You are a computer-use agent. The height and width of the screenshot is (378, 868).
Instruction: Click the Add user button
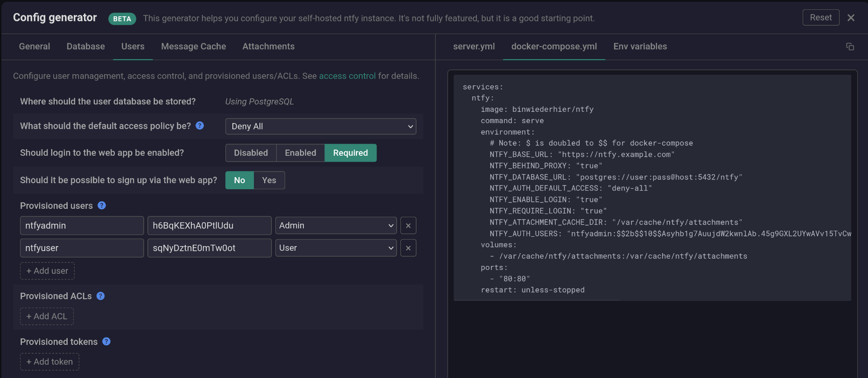tap(47, 271)
